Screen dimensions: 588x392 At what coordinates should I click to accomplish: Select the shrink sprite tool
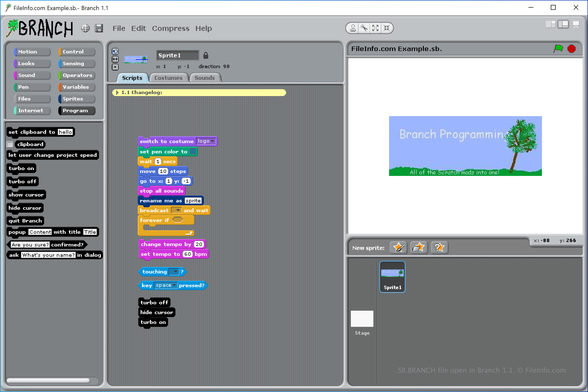(387, 28)
